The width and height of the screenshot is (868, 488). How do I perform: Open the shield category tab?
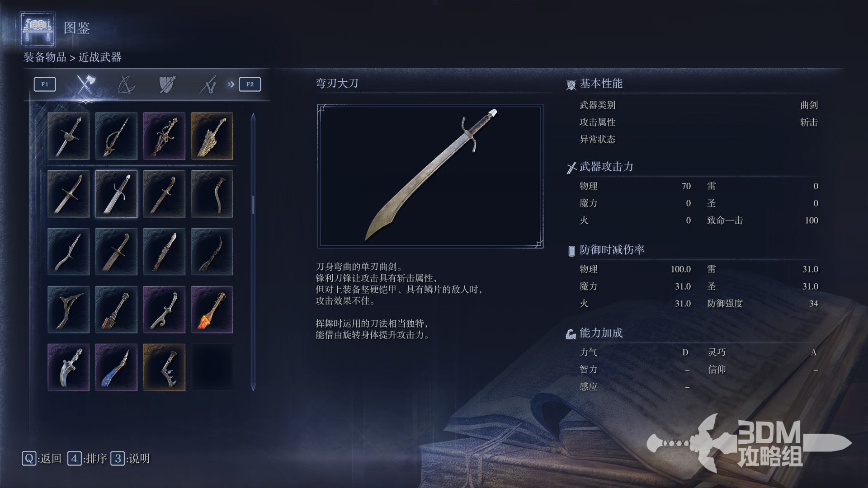pyautogui.click(x=167, y=84)
